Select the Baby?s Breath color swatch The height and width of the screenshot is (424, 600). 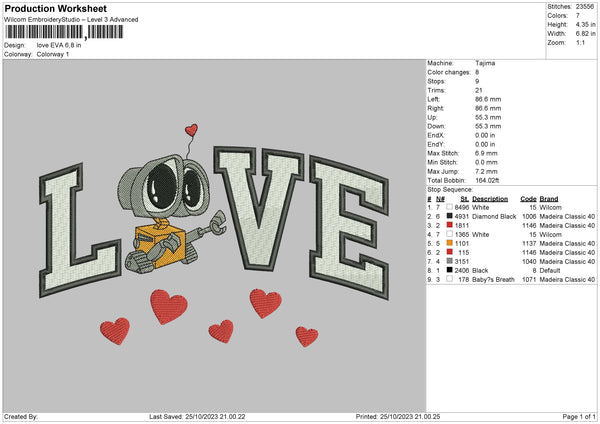click(450, 279)
